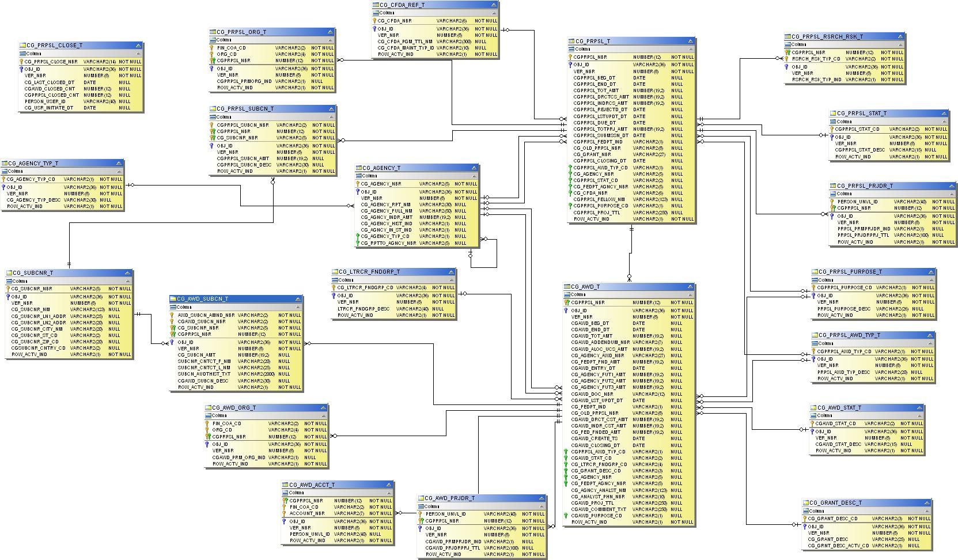The height and width of the screenshot is (560, 958).
Task: Click the blue key icon beside OBJ_ID in CG_AWD_T
Action: pos(566,311)
